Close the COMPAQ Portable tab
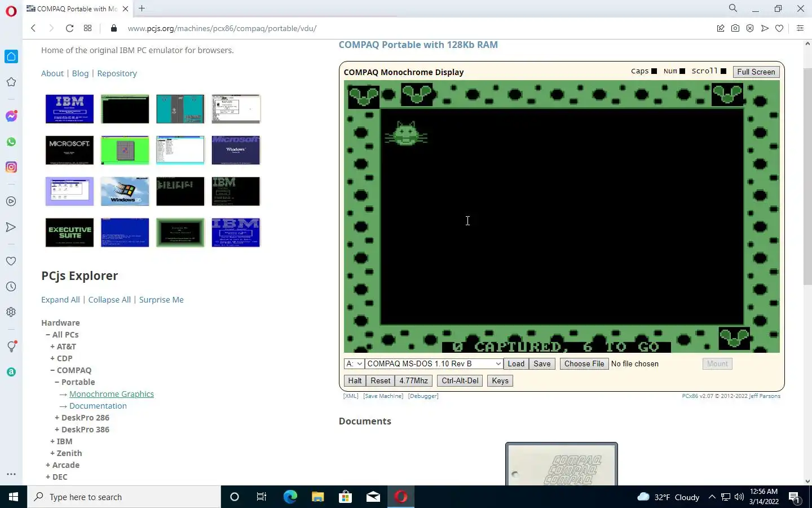The height and width of the screenshot is (508, 812). coord(125,8)
